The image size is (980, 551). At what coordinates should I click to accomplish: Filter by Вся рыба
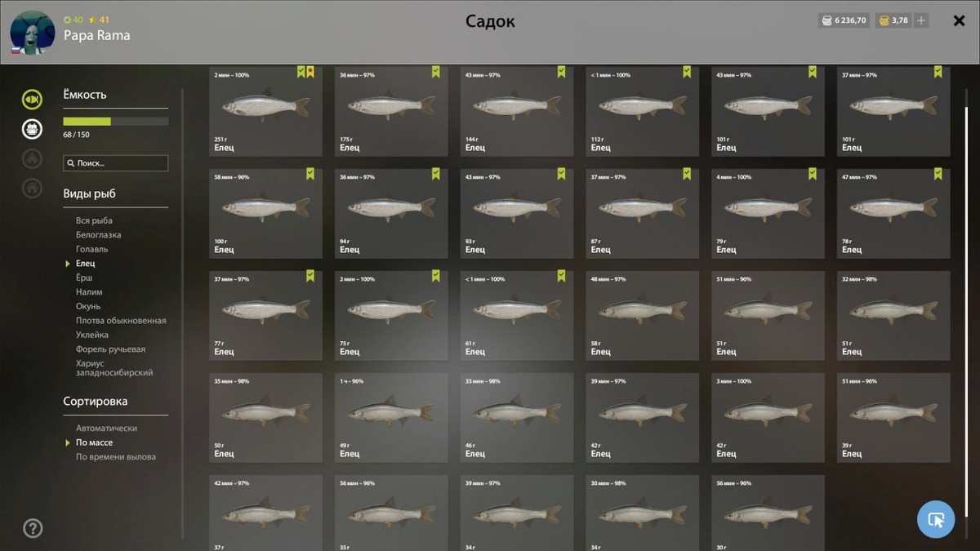(94, 220)
